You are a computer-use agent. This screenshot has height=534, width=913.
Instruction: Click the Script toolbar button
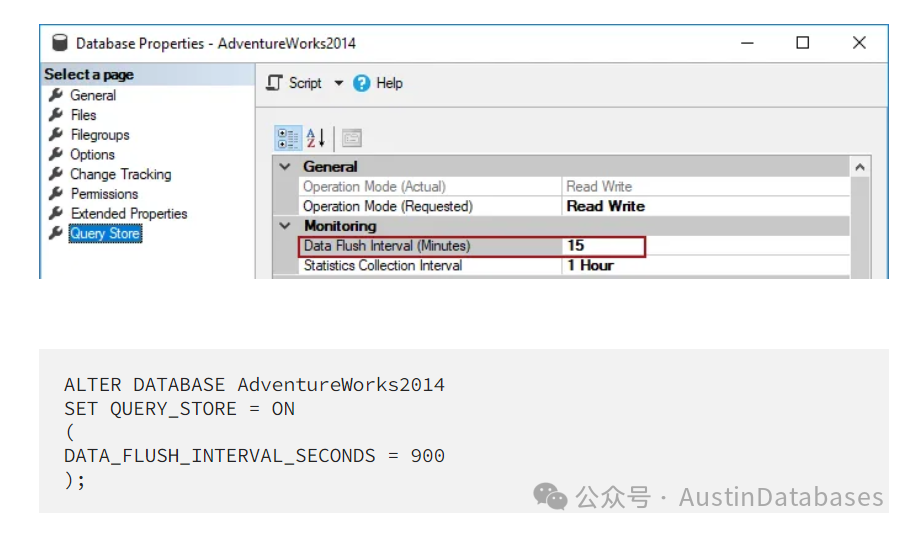294,83
